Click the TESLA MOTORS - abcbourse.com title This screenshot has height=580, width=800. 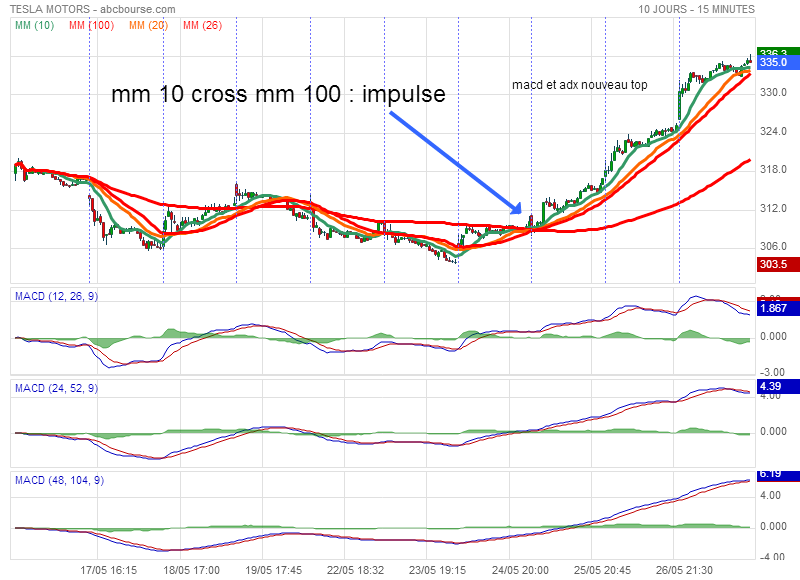(93, 9)
